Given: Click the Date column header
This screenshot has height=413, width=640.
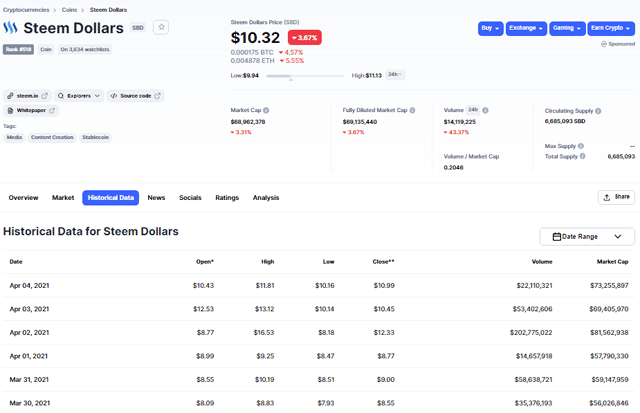Looking at the screenshot, I should pyautogui.click(x=16, y=262).
